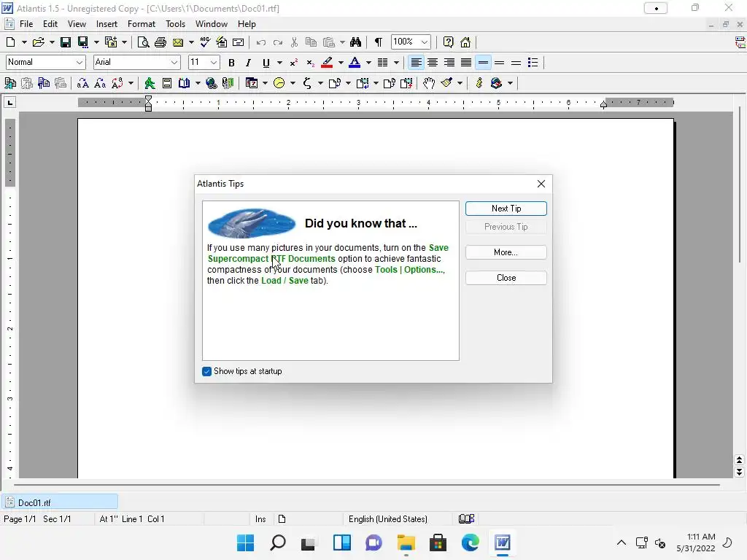Click the red highlight color swatch
Screen dimensions: 747x560
(327, 63)
